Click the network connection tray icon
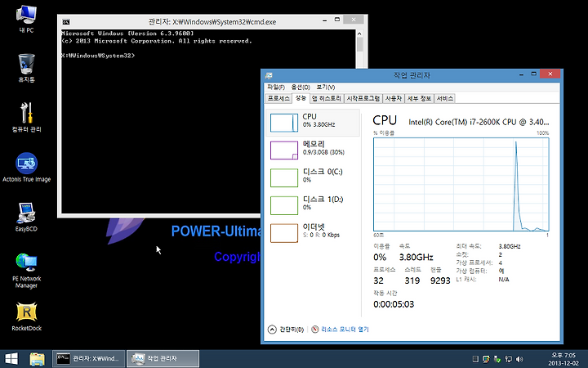 509,359
